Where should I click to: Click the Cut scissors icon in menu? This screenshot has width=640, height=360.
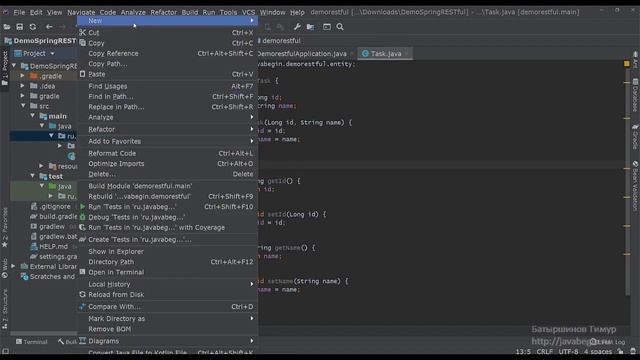point(82,32)
